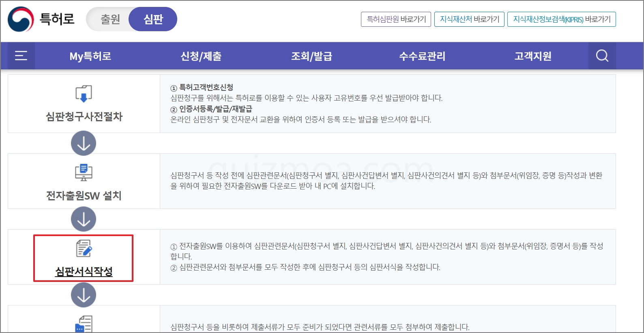644x333 pixels.
Task: Open the 신청/제출 menu
Action: (x=201, y=56)
